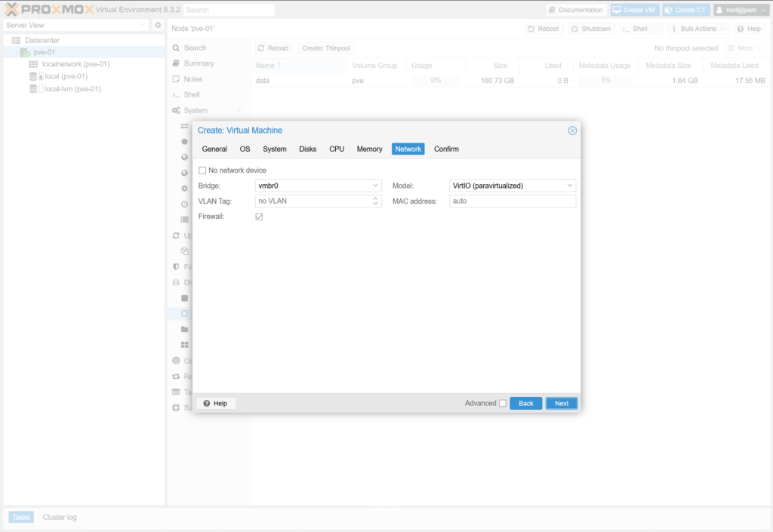Click the Next button
Image resolution: width=773 pixels, height=532 pixels.
561,403
